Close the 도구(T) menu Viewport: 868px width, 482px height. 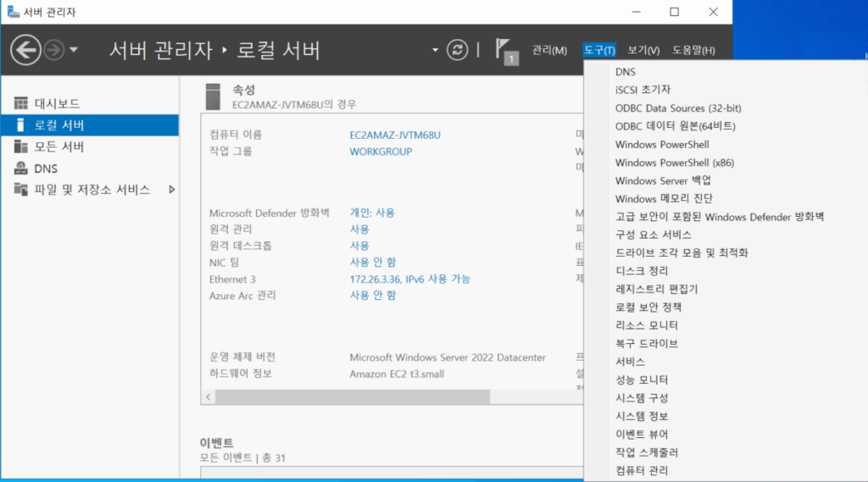(599, 50)
